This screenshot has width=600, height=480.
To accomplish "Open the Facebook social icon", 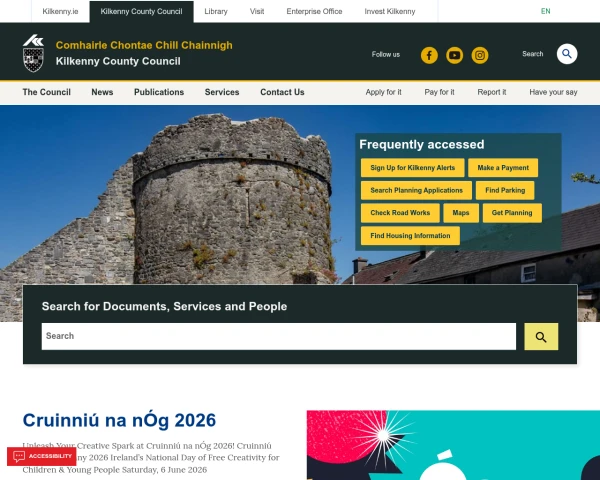I will [x=429, y=56].
